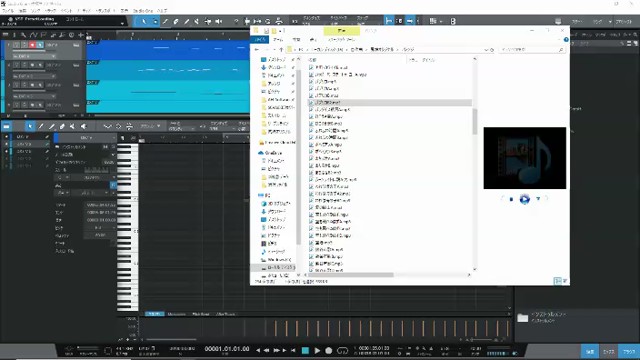
Task: Select the Arrow tool in arrangement toolbar
Action: point(144,21)
